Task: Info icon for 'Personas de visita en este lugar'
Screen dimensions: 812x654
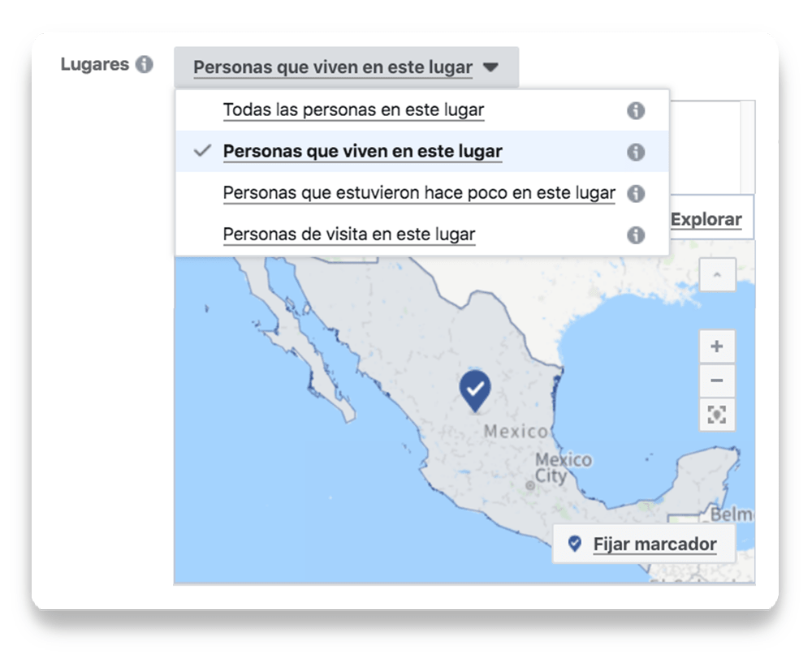Action: tap(636, 234)
